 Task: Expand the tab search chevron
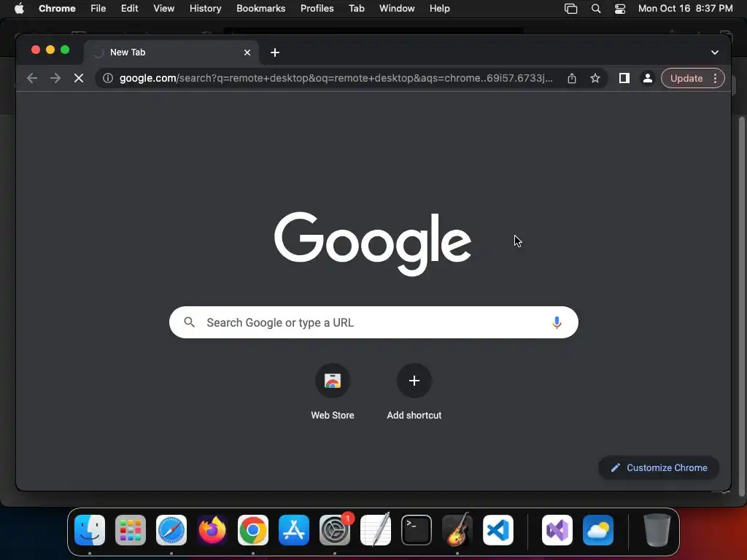(715, 52)
